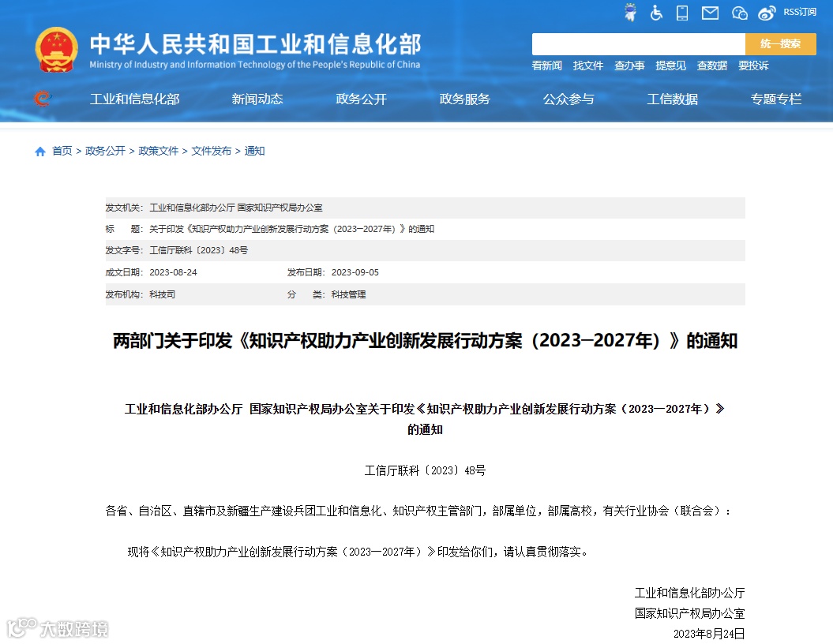Open the 找文件 quick link
Screen dimensions: 833x644
(588, 66)
